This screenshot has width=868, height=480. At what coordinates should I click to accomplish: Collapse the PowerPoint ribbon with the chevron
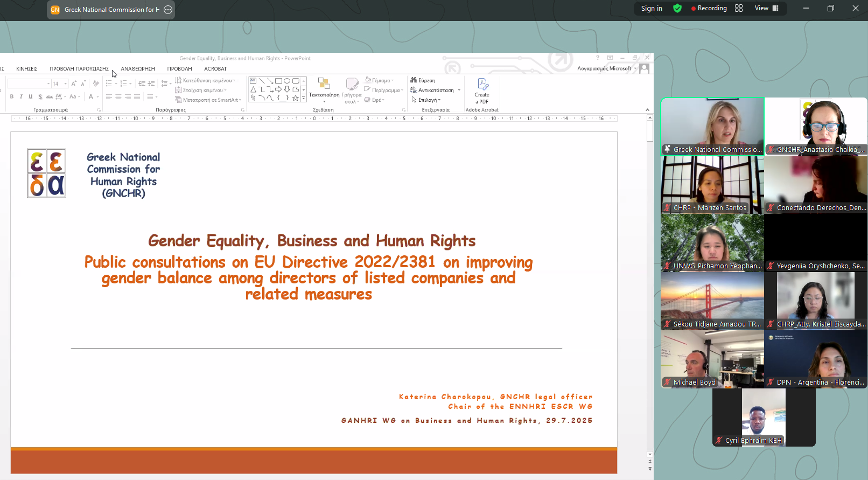[x=647, y=110]
